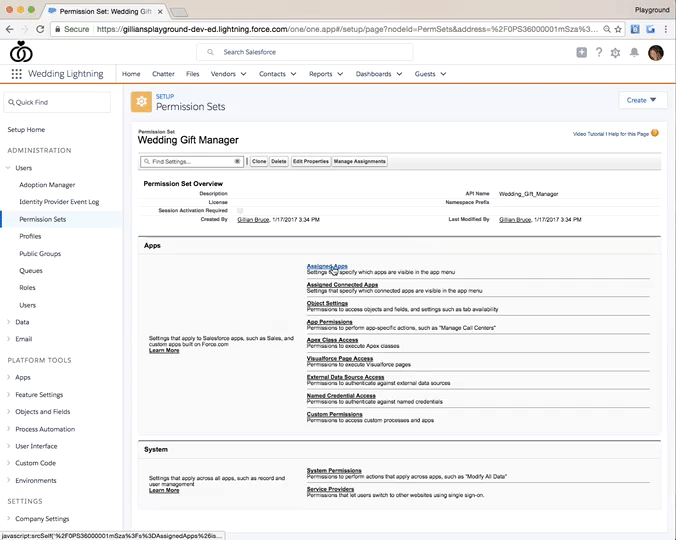Open the notifications bell
The width and height of the screenshot is (676, 540).
pyautogui.click(x=634, y=53)
